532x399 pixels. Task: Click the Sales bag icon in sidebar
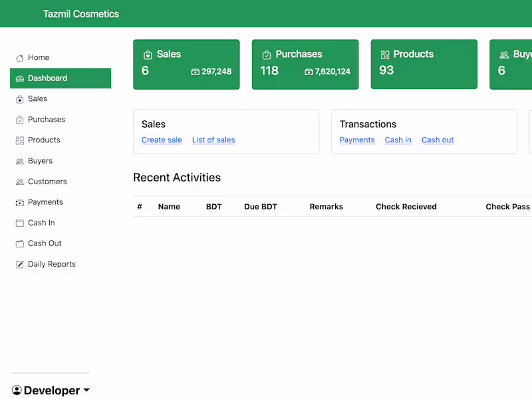(x=20, y=99)
